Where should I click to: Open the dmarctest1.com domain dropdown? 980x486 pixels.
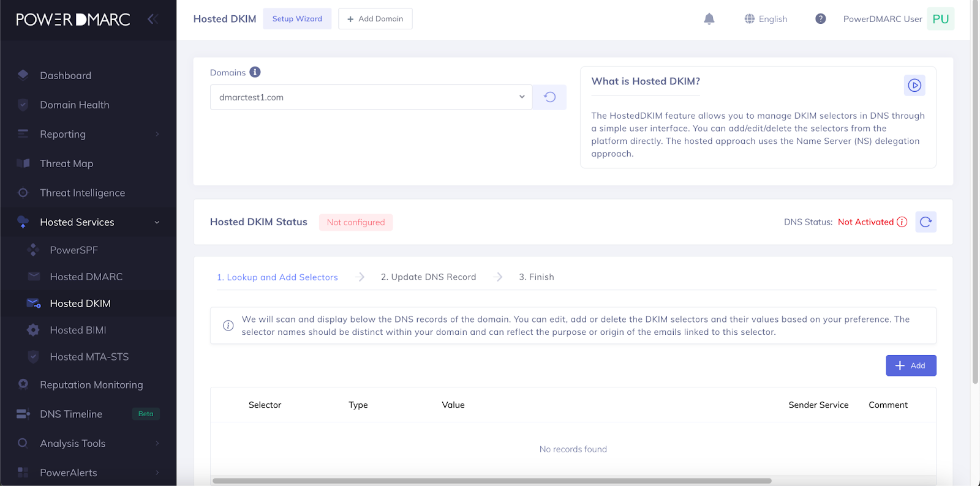coord(371,97)
